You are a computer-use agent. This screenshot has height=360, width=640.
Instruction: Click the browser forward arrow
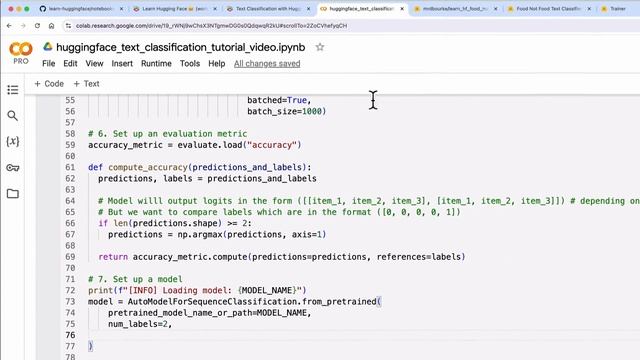tap(23, 26)
